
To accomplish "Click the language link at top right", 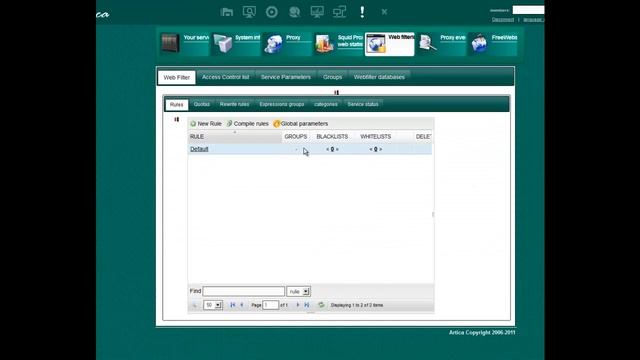I will (533, 20).
